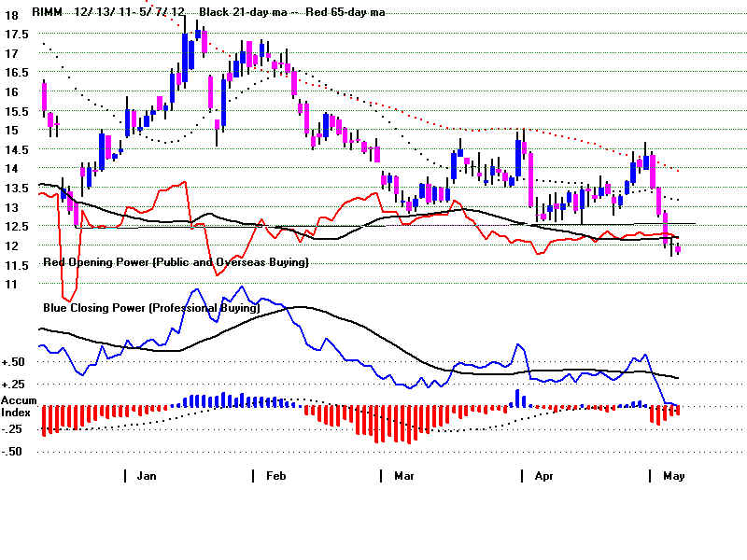Click the 15 price axis label
The image size is (747, 560).
click(x=10, y=130)
